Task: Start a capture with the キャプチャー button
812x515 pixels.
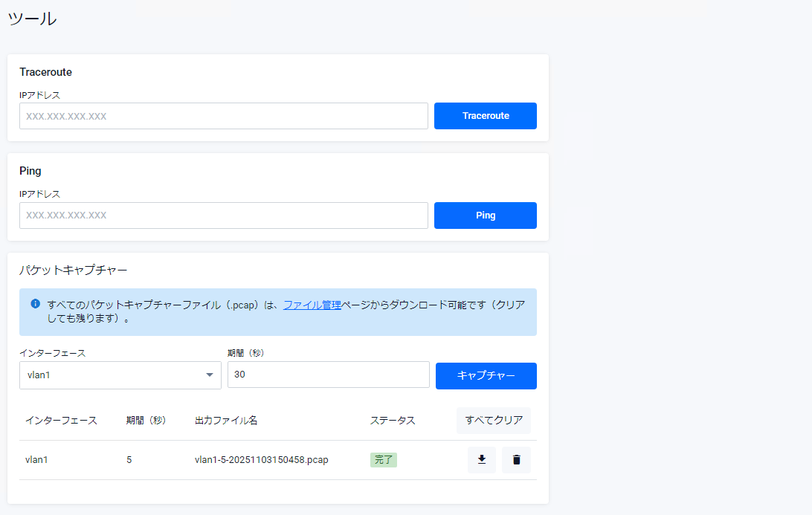Action: click(x=486, y=375)
